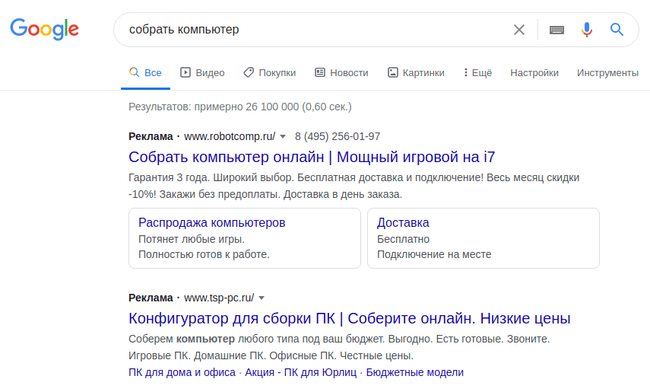Screen dimensions: 650x392
Task: Expand dropdown arrow next to www.tsp-pc.ru/
Action: pyautogui.click(x=262, y=298)
